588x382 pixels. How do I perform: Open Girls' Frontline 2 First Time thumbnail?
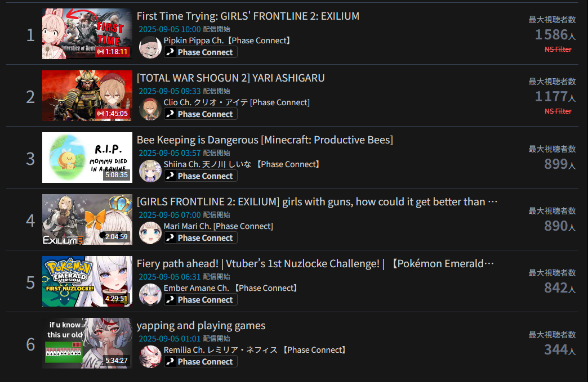tap(87, 34)
